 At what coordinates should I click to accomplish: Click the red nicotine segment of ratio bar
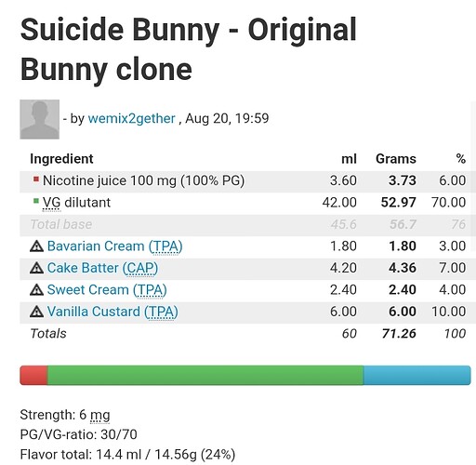(x=33, y=376)
